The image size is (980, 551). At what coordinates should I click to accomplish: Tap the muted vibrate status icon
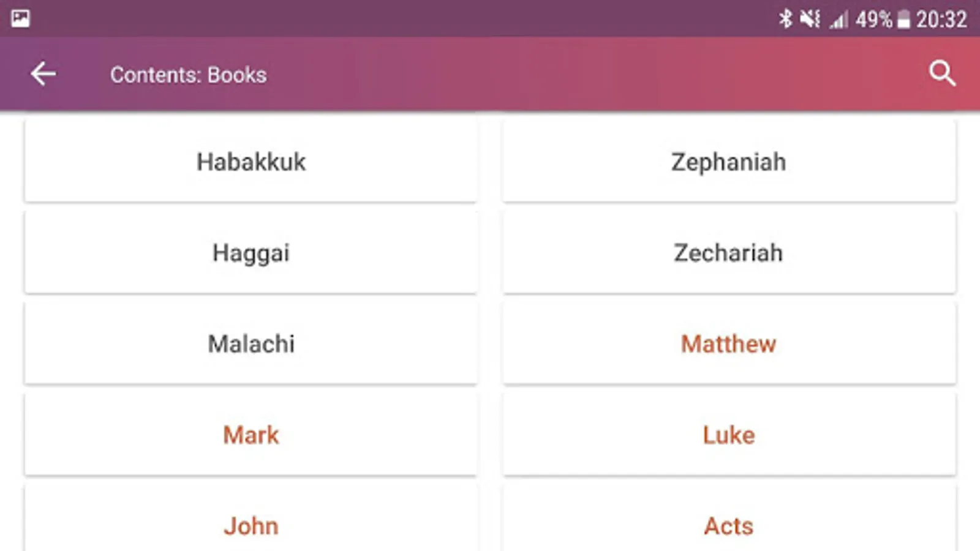tap(810, 19)
